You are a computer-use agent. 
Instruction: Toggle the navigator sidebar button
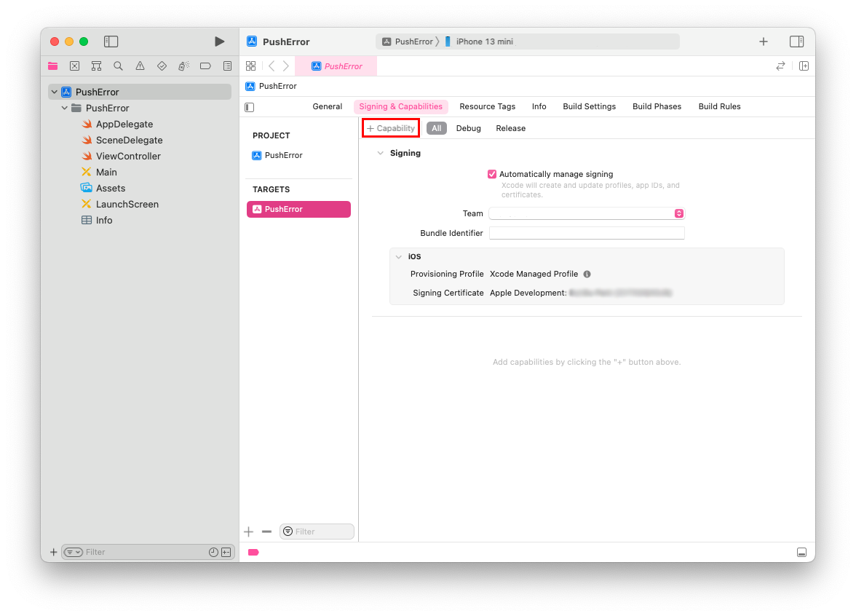[111, 42]
